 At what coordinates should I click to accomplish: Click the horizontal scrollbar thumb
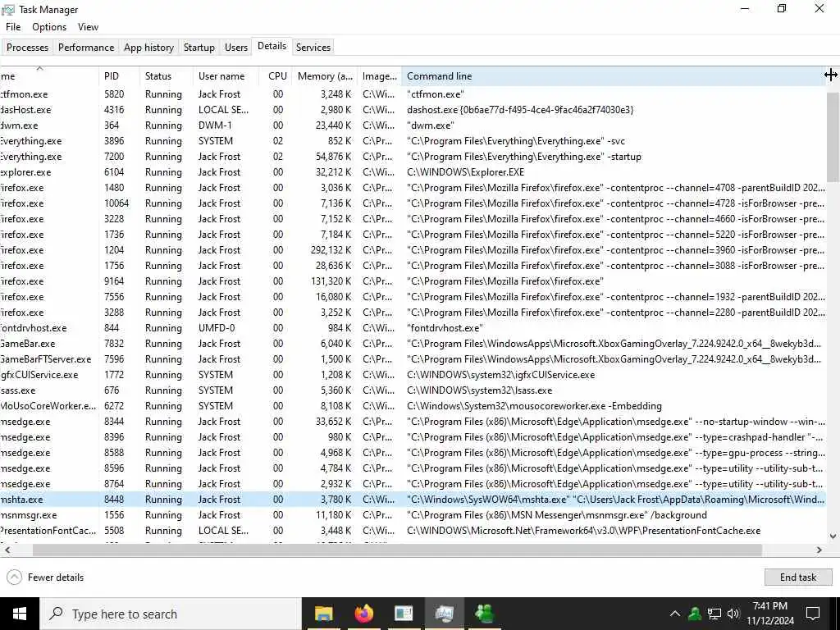point(397,550)
